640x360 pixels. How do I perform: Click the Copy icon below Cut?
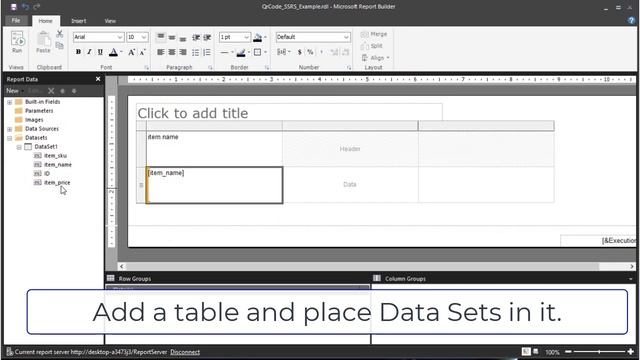click(60, 45)
